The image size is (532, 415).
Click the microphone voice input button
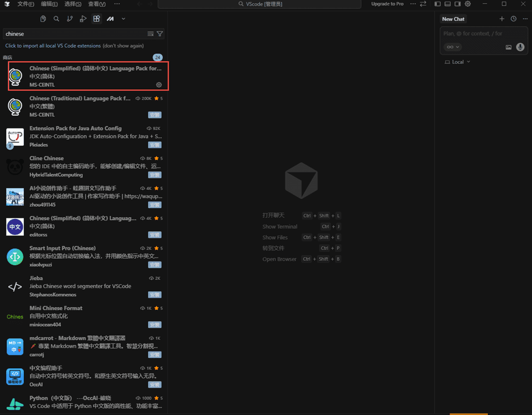(x=520, y=47)
